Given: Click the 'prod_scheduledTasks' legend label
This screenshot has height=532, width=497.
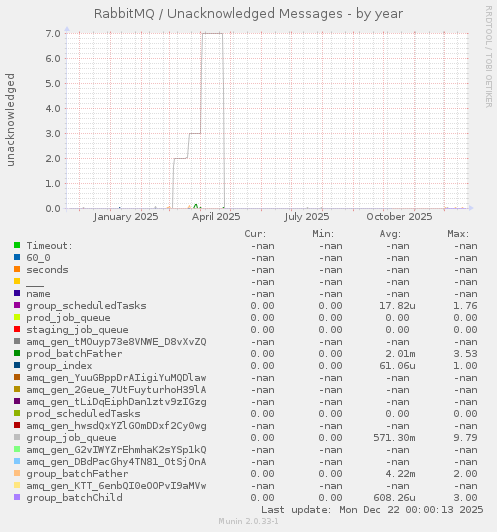Looking at the screenshot, I should tap(83, 414).
